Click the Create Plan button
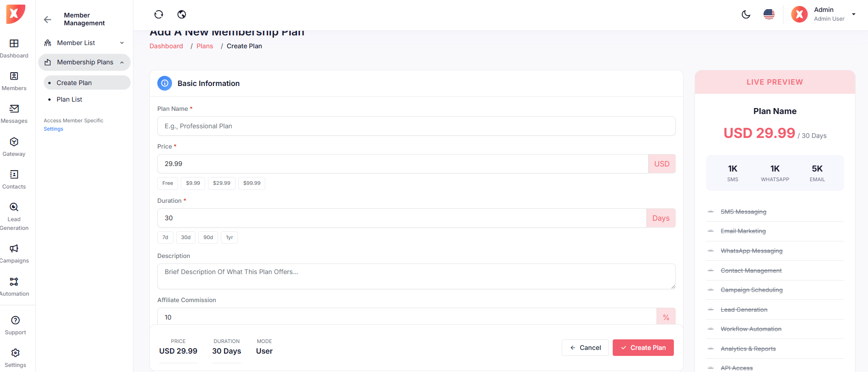868x372 pixels. (x=643, y=348)
